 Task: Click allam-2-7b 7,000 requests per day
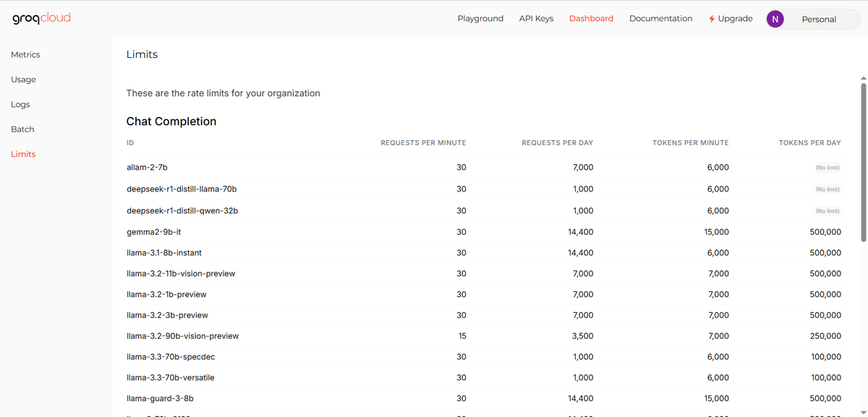tap(582, 168)
